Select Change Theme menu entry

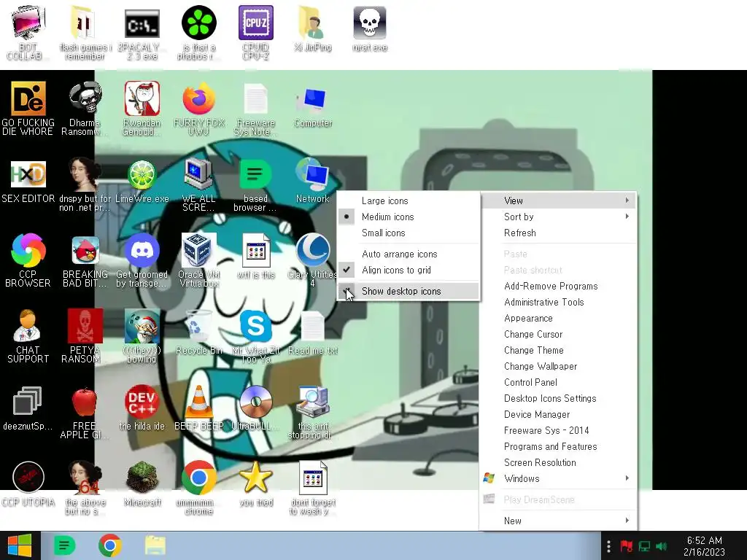click(x=558, y=350)
